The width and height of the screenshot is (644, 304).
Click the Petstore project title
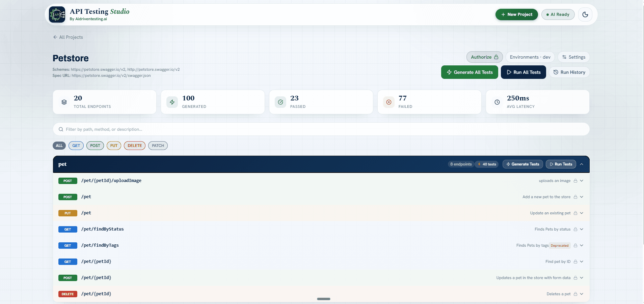tap(71, 58)
